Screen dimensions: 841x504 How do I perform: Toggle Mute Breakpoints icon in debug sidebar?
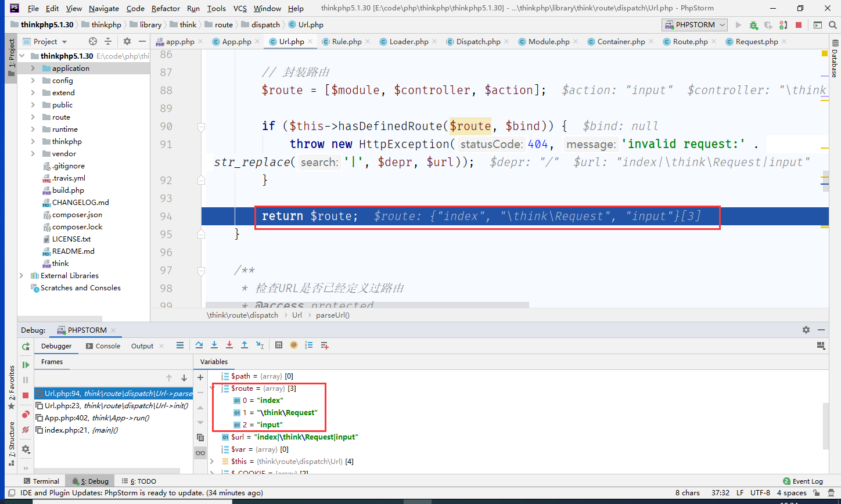click(26, 430)
